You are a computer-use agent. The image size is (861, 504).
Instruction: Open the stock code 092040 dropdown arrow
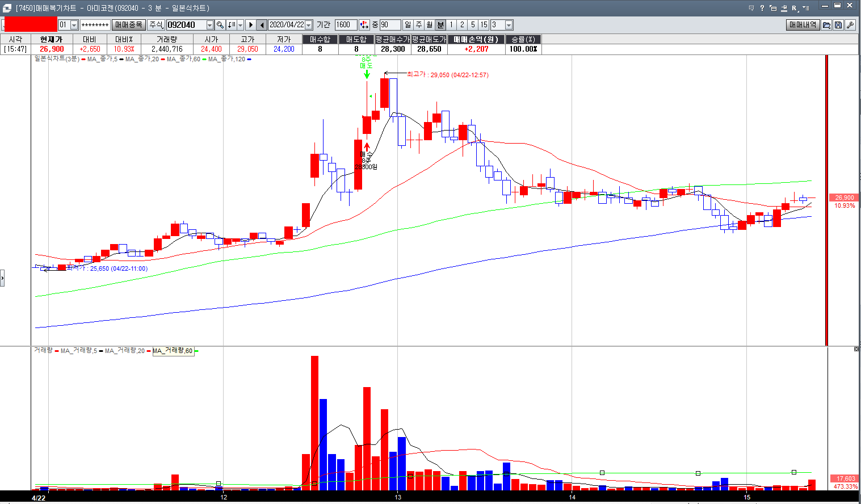(209, 25)
